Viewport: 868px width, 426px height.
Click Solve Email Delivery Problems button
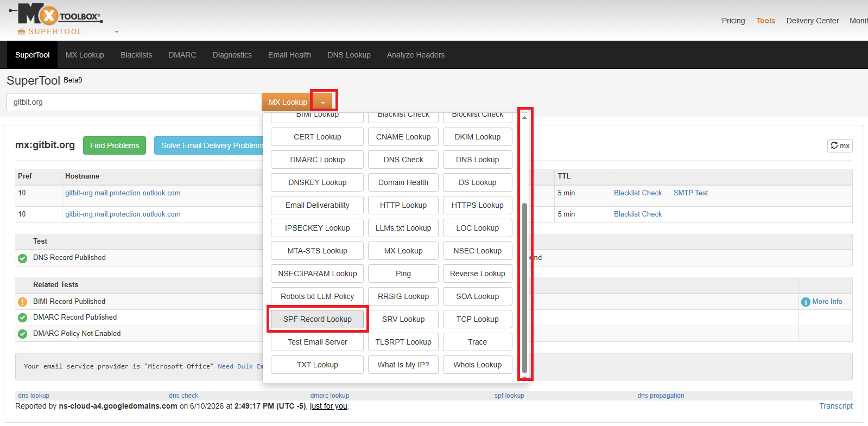[x=209, y=145]
